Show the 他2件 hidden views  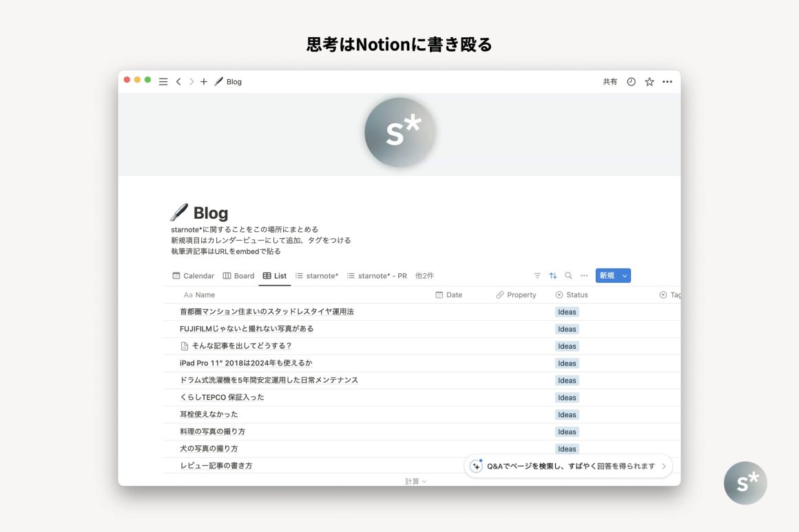[424, 276]
